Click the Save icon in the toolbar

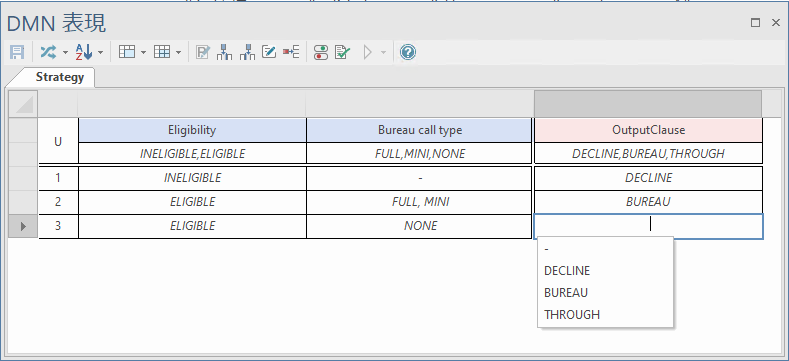[18, 52]
